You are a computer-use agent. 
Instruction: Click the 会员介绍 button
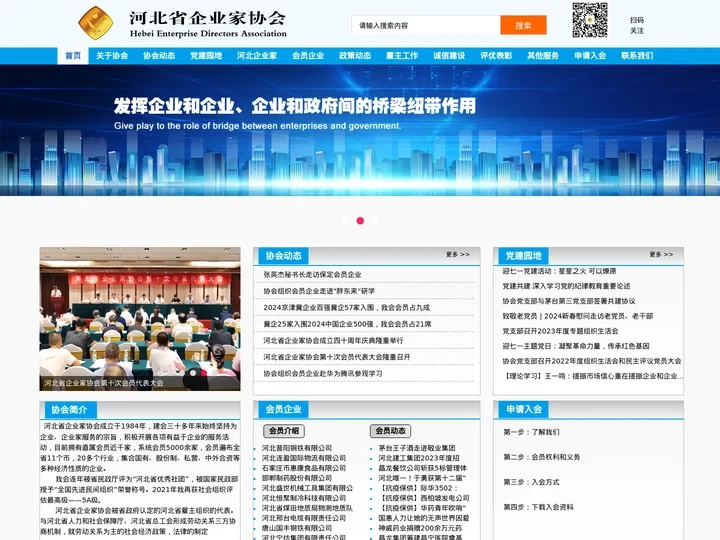284,431
